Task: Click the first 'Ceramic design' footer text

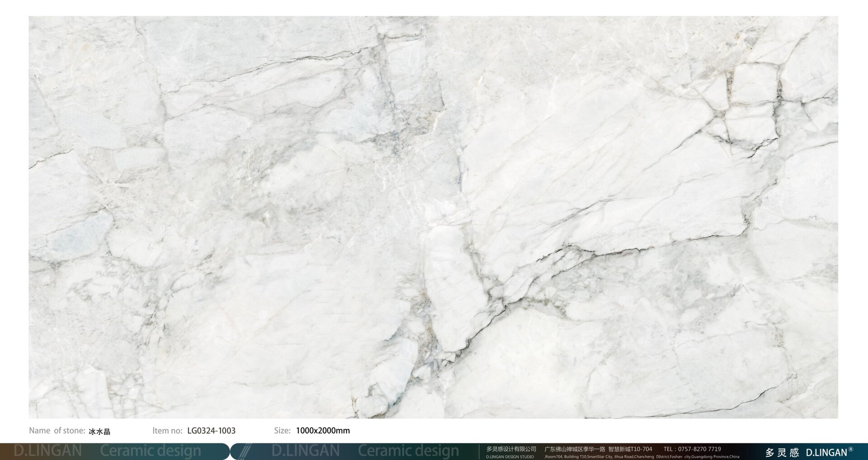Action: coord(151,451)
